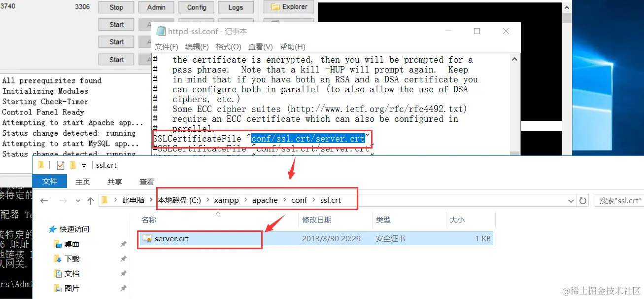Click the pin icon beside 图片
The image size is (644, 299).
[123, 289]
